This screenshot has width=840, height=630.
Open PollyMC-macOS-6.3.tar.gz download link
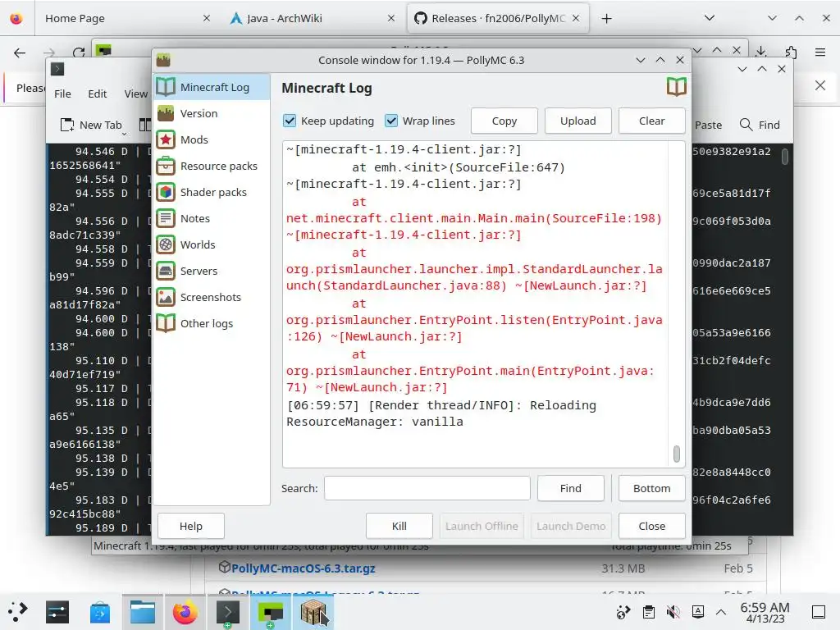click(304, 568)
